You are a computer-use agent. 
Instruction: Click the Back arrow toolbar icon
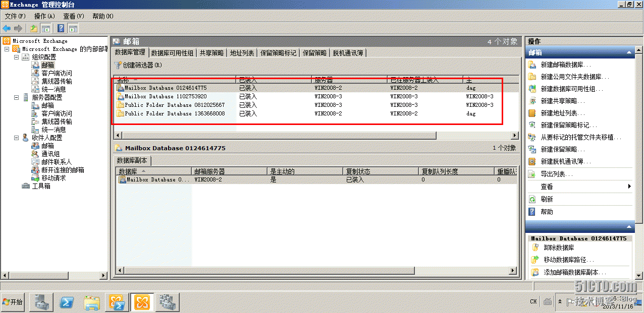pyautogui.click(x=7, y=28)
